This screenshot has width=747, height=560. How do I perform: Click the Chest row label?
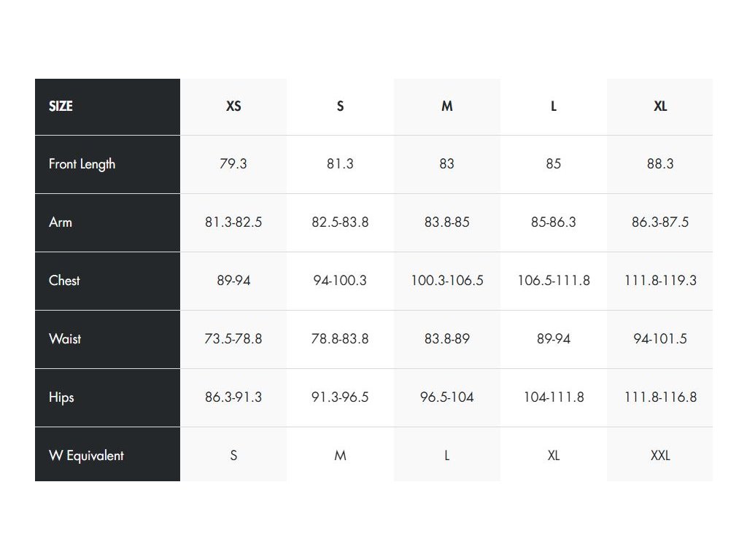64,281
